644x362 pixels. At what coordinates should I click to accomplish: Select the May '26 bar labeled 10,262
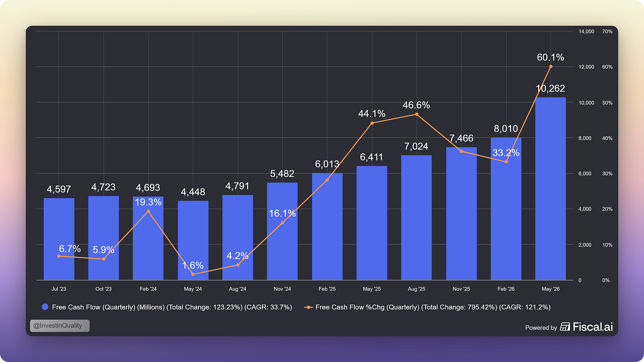click(x=550, y=189)
